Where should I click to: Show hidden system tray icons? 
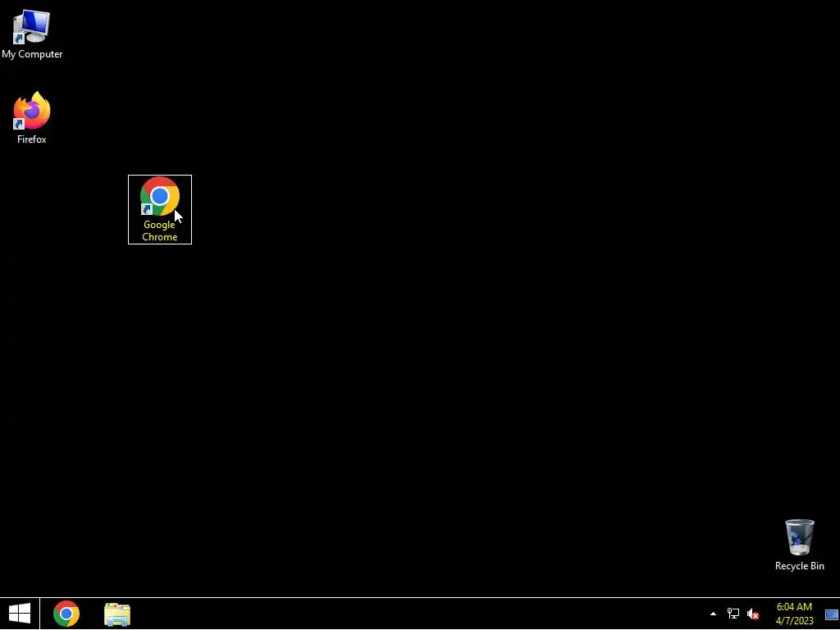(713, 614)
